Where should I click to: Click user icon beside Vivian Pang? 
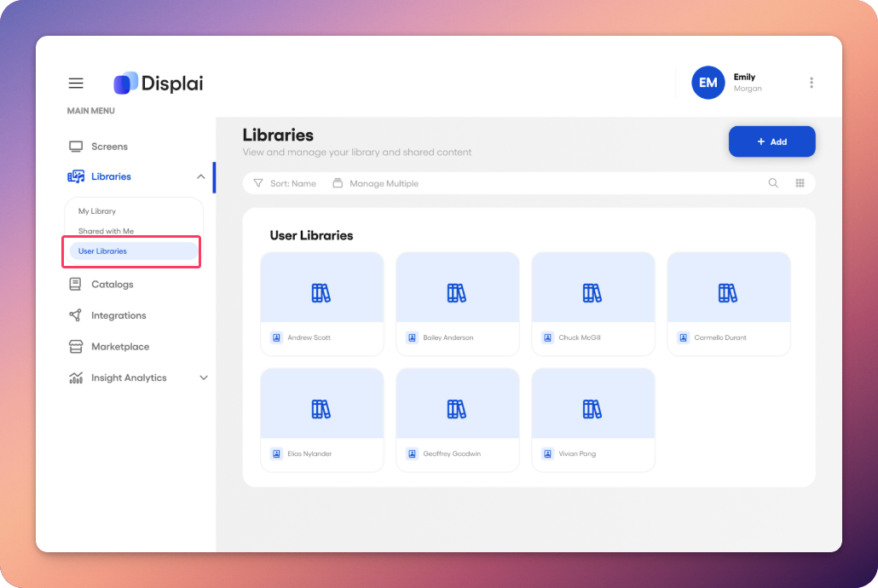pos(547,453)
